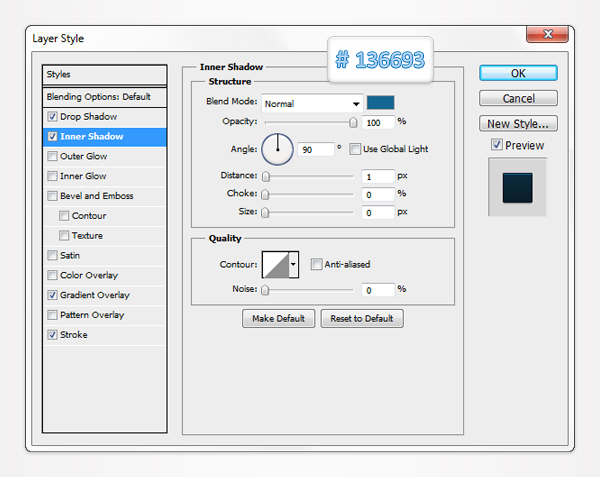Select the Gradient Overlay entry
Image resolution: width=600 pixels, height=477 pixels.
coord(95,295)
